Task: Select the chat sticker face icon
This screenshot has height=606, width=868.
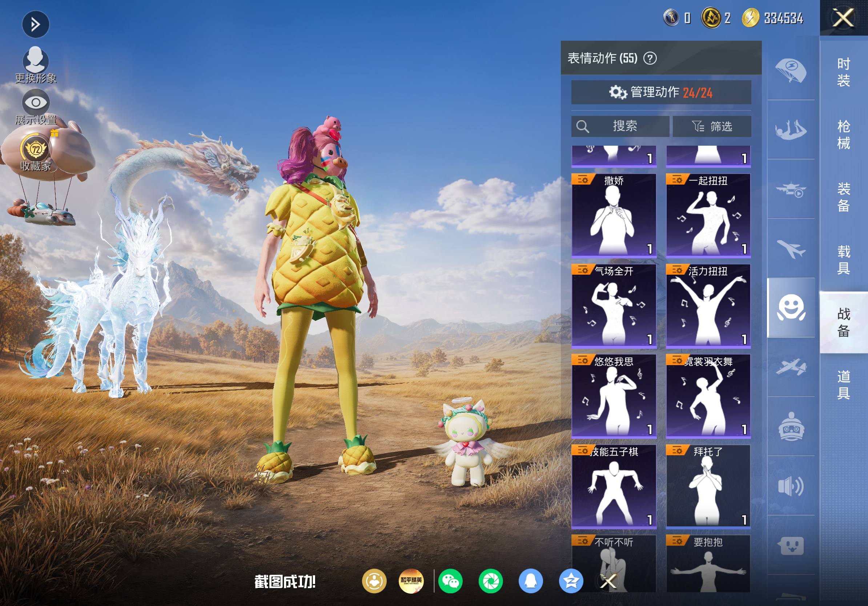Action: pyautogui.click(x=791, y=545)
